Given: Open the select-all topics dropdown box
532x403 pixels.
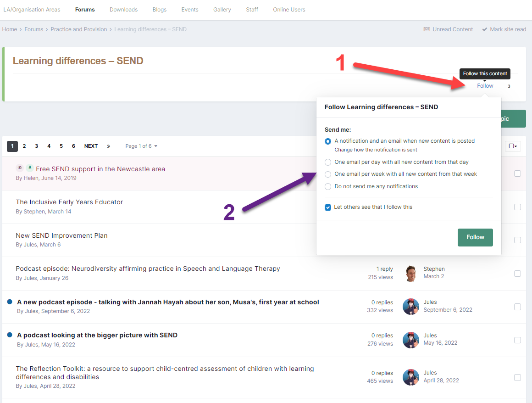Looking at the screenshot, I should [513, 146].
